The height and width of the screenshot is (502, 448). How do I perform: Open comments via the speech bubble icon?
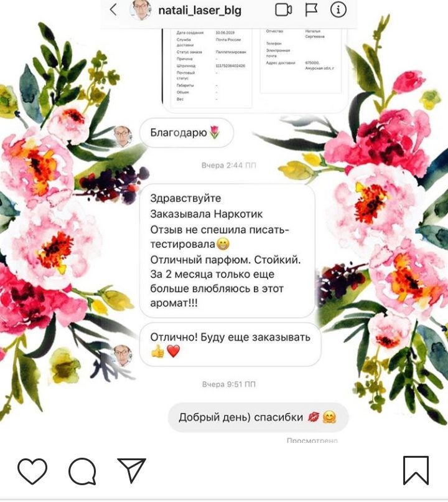coord(82,471)
